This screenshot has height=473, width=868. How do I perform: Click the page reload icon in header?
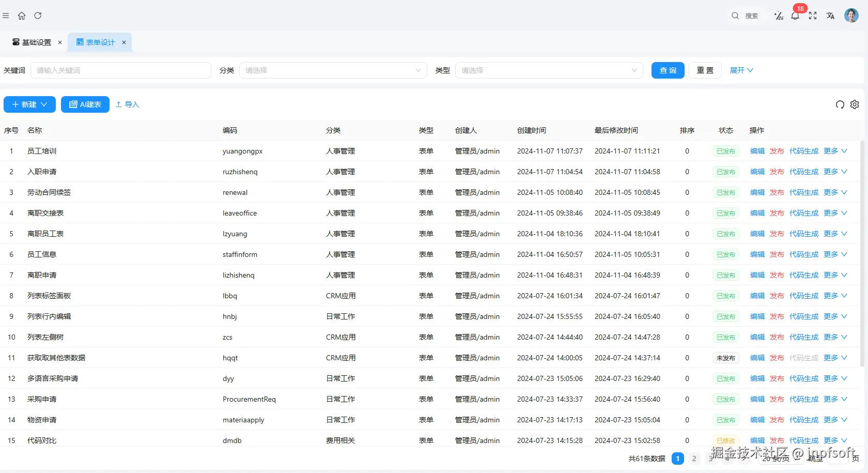tap(38, 16)
